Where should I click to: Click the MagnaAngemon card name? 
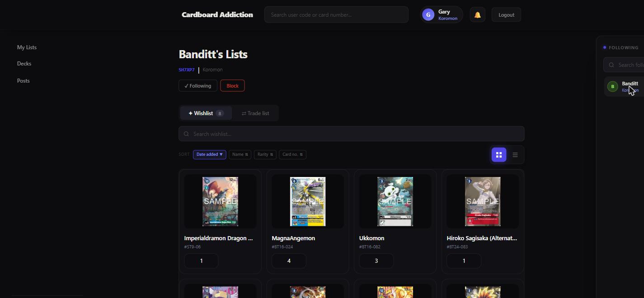click(x=293, y=238)
